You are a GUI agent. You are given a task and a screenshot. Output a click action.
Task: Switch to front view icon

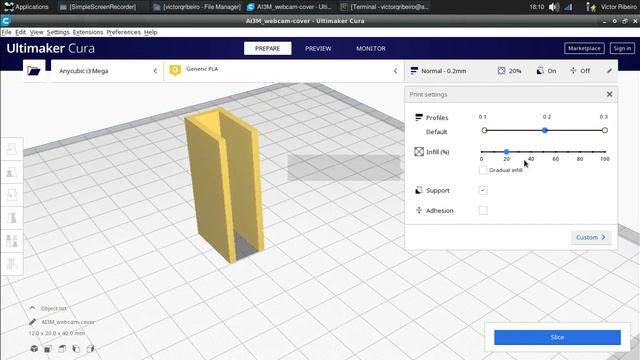(48, 349)
